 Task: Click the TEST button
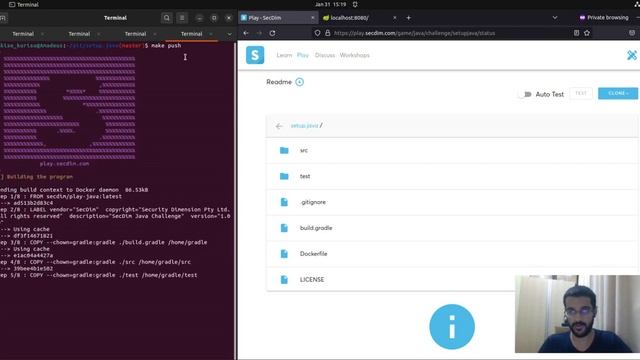click(x=581, y=93)
